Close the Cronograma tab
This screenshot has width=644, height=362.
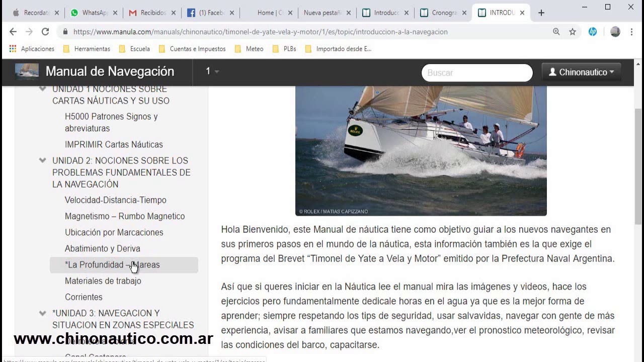(464, 13)
